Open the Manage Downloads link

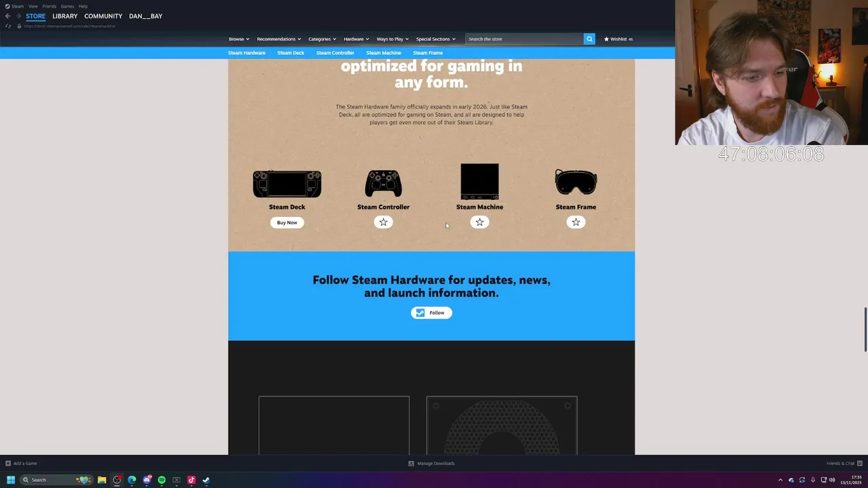pos(436,464)
